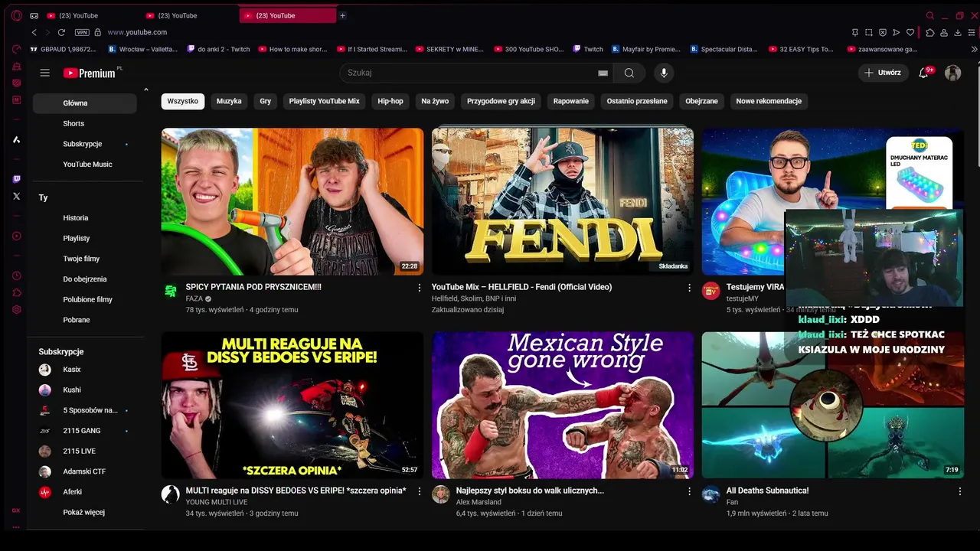Open more options for HELLFIELD Fendi mix
This screenshot has height=551, width=980.
coord(689,288)
